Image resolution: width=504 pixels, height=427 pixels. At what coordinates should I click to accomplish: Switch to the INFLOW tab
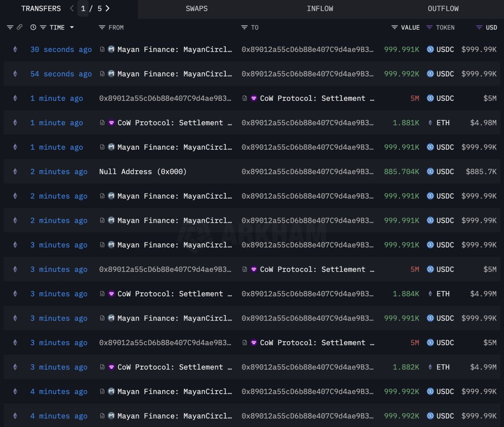320,9
